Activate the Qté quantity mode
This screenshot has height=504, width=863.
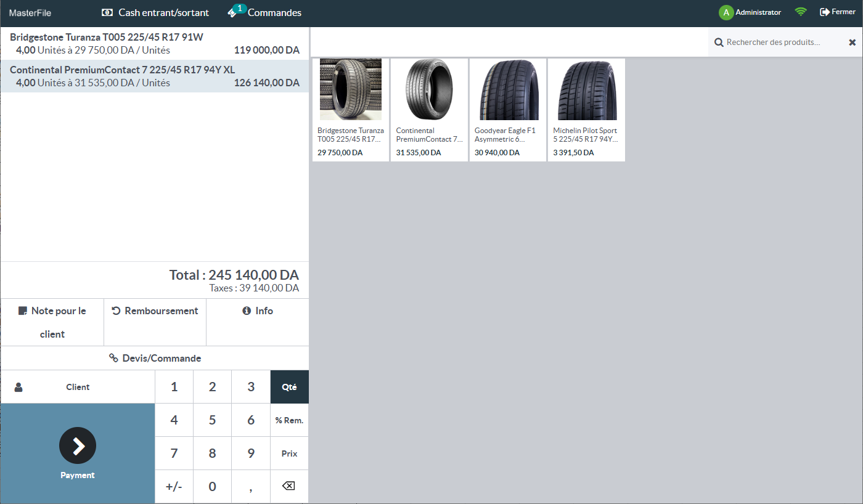(289, 387)
